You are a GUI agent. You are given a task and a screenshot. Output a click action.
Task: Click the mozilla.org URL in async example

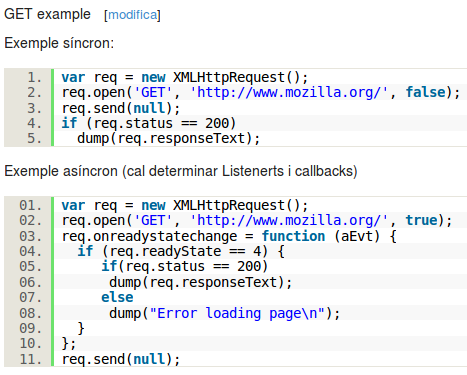tap(289, 220)
